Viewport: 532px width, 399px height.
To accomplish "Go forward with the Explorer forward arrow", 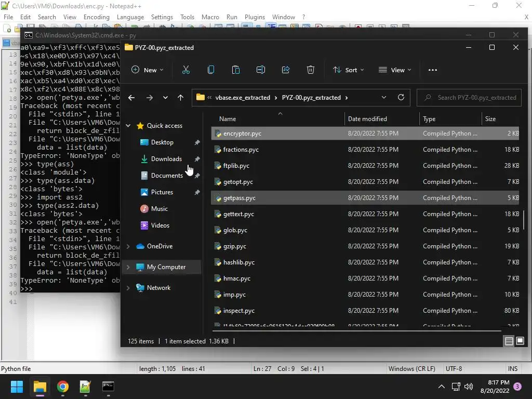I will coord(149,98).
